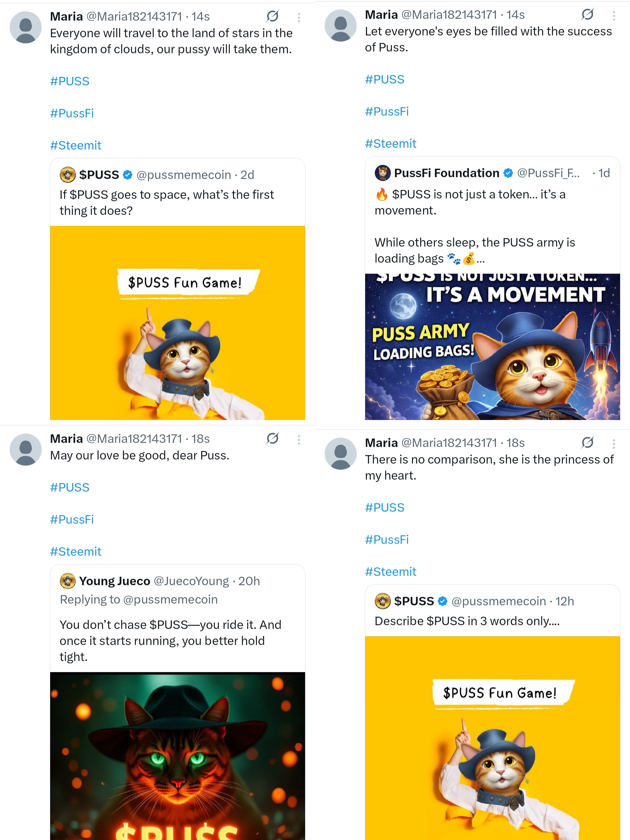Click PussFi Foundation verified badge
This screenshot has height=840, width=630.
pos(508,173)
